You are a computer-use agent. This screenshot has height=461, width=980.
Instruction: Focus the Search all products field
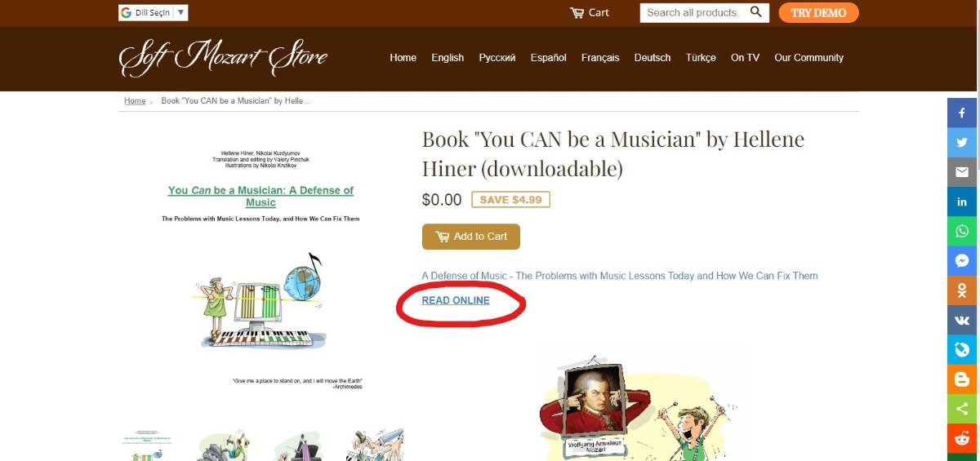coord(693,12)
